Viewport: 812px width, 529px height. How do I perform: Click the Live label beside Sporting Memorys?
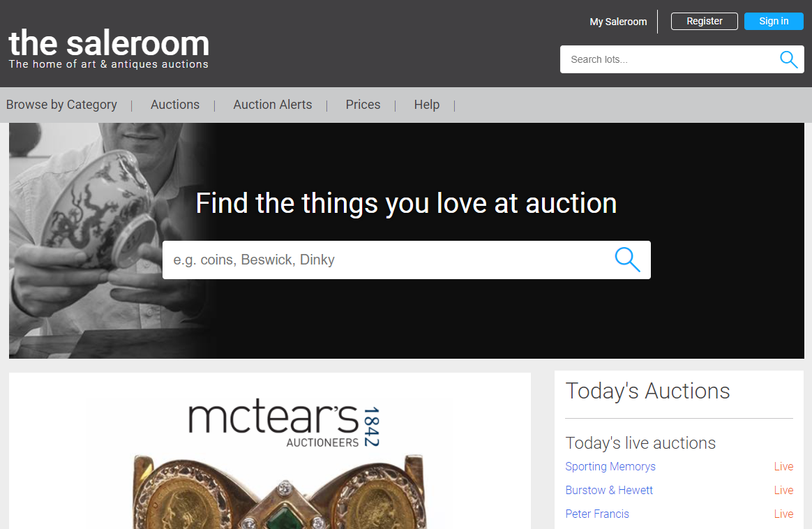(783, 466)
